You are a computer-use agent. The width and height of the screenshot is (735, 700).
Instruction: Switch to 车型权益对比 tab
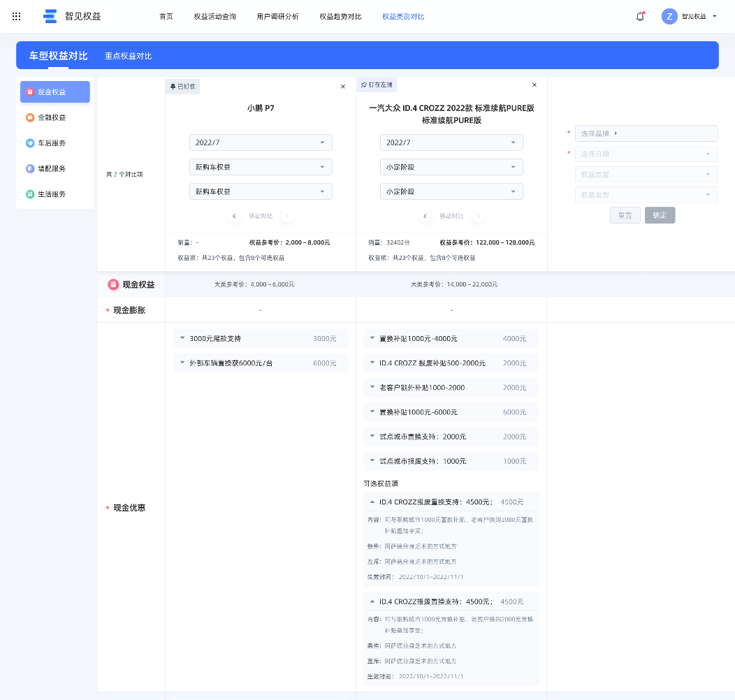pos(59,56)
